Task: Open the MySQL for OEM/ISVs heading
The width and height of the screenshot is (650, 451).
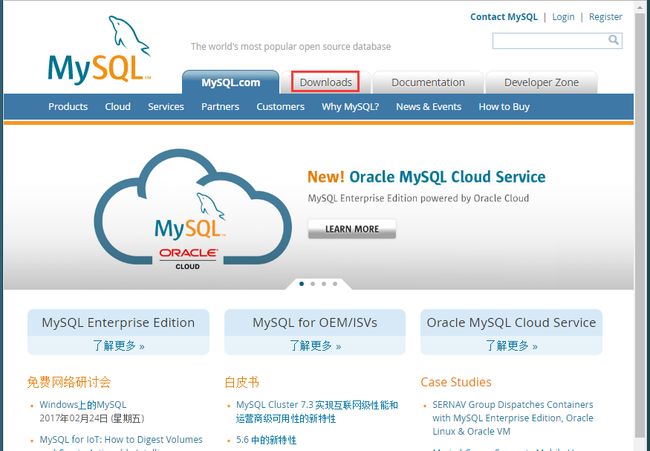Action: [315, 322]
